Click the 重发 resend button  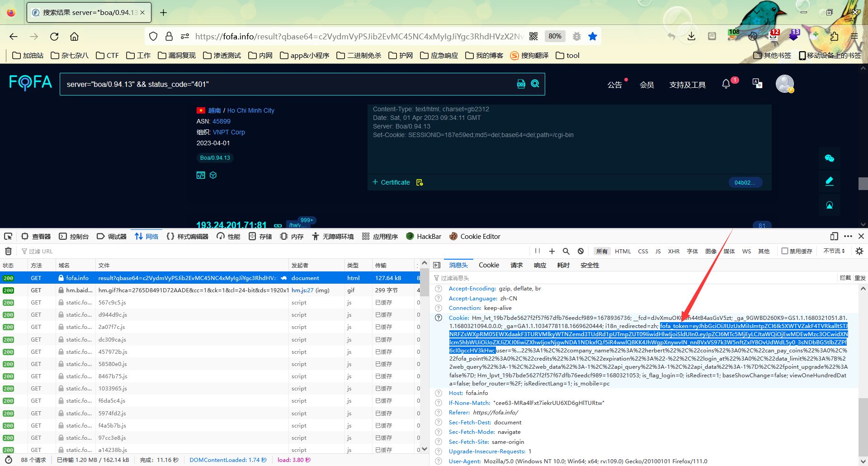pyautogui.click(x=860, y=278)
